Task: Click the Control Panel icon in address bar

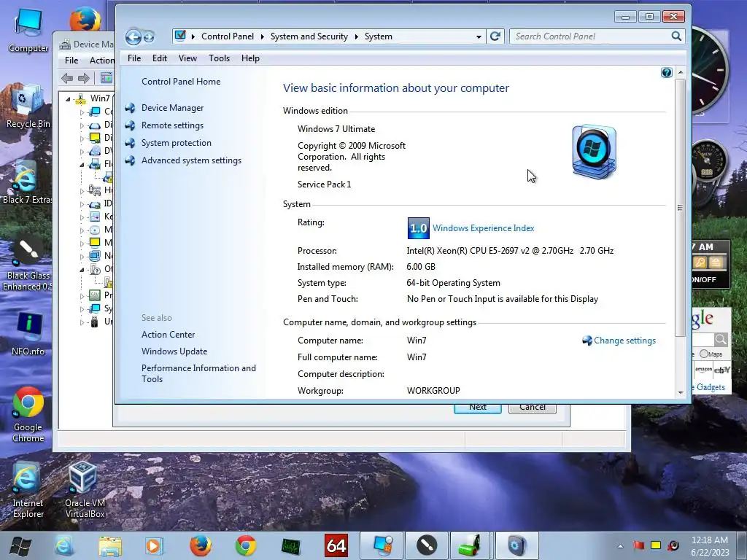Action: tap(180, 36)
